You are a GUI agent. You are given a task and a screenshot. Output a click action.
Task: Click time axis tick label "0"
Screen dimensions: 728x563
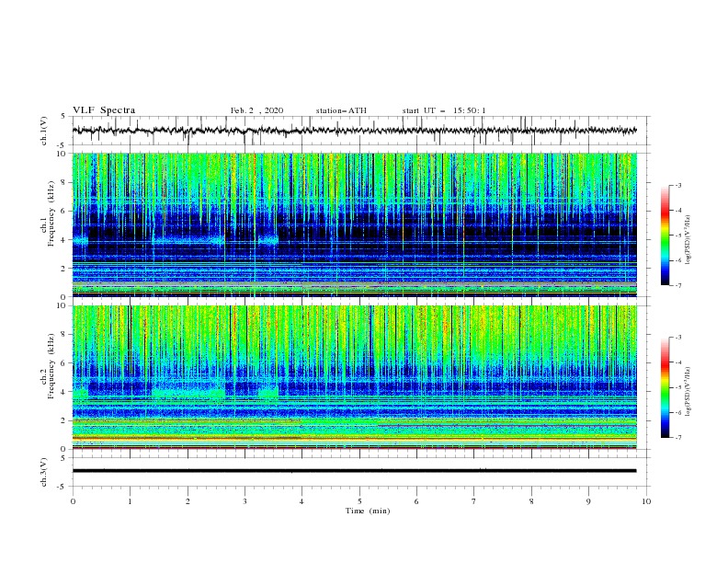[x=73, y=501]
